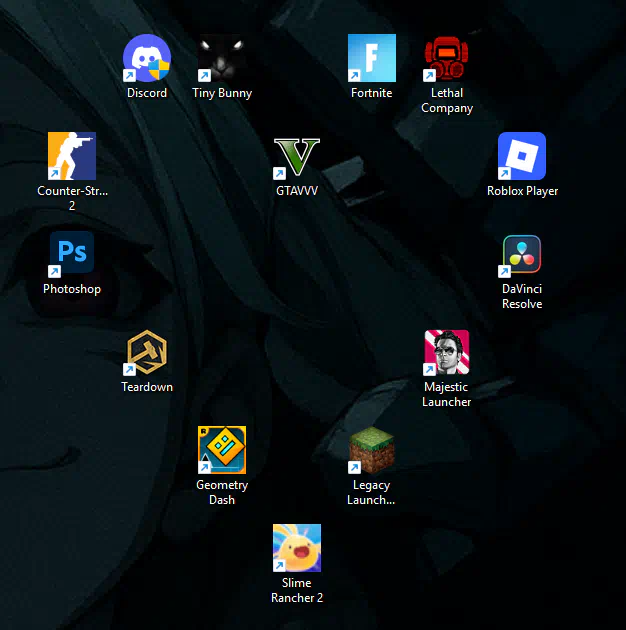The height and width of the screenshot is (630, 626).
Task: Click the "Roblox Player" label text
Action: pos(522,191)
